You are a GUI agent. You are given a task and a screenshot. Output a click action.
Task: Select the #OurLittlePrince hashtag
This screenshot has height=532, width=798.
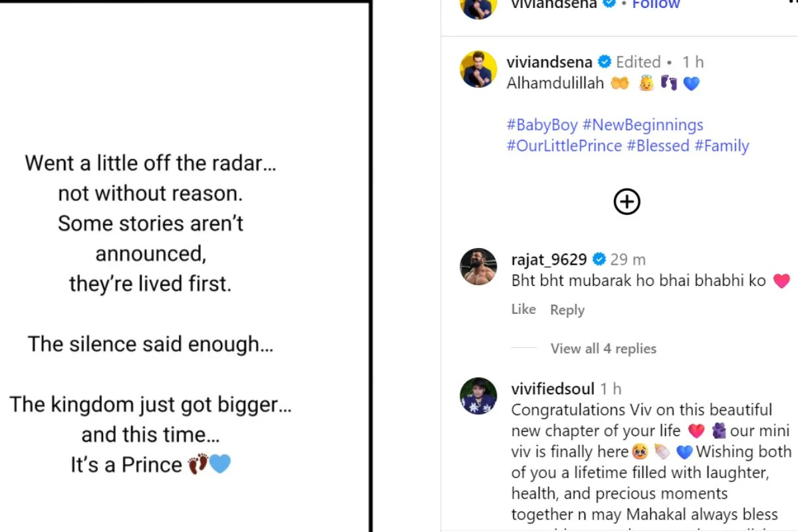(x=564, y=146)
